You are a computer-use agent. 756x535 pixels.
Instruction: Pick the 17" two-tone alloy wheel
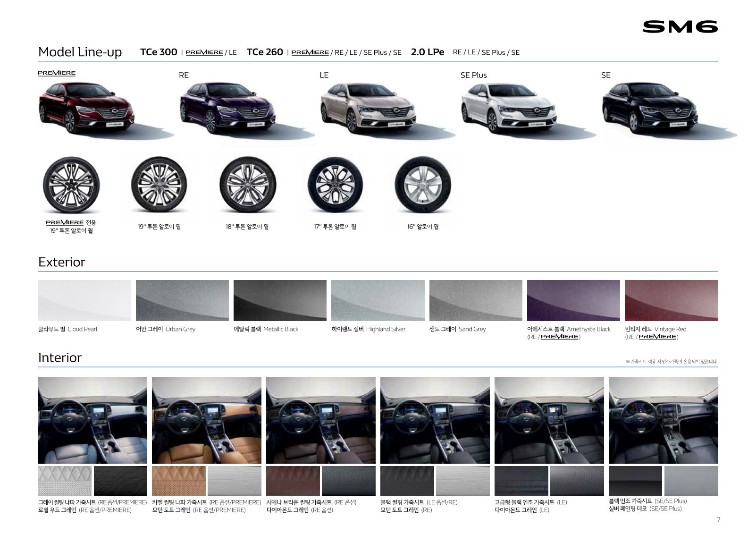tap(335, 185)
